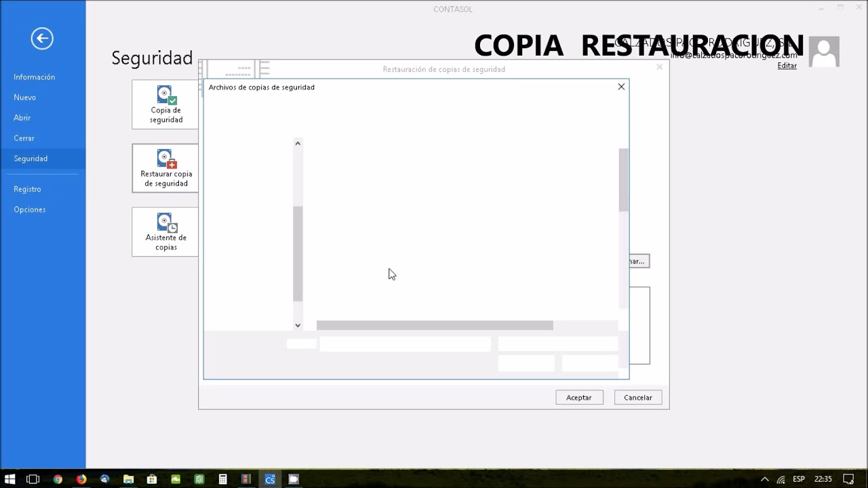Select Nuevo in the left sidebar
Viewport: 868px width, 488px height.
(25, 98)
